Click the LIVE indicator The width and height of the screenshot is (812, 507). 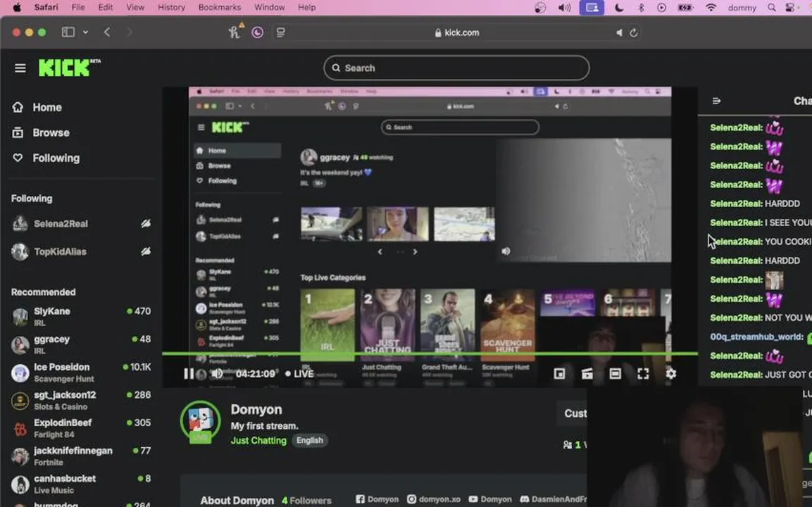tap(299, 374)
